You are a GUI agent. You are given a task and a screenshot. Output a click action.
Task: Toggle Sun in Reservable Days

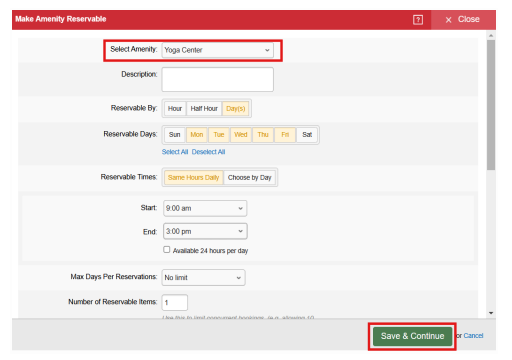pyautogui.click(x=174, y=135)
